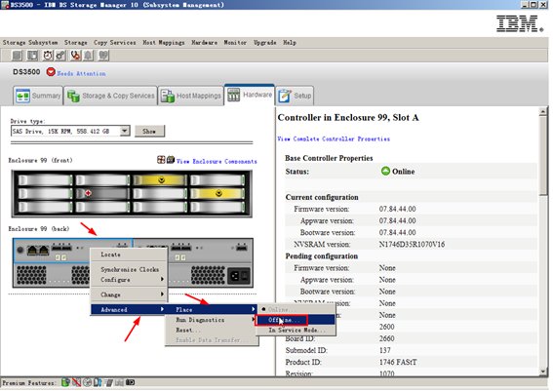Click the gray pages premium feature icon

click(x=119, y=382)
